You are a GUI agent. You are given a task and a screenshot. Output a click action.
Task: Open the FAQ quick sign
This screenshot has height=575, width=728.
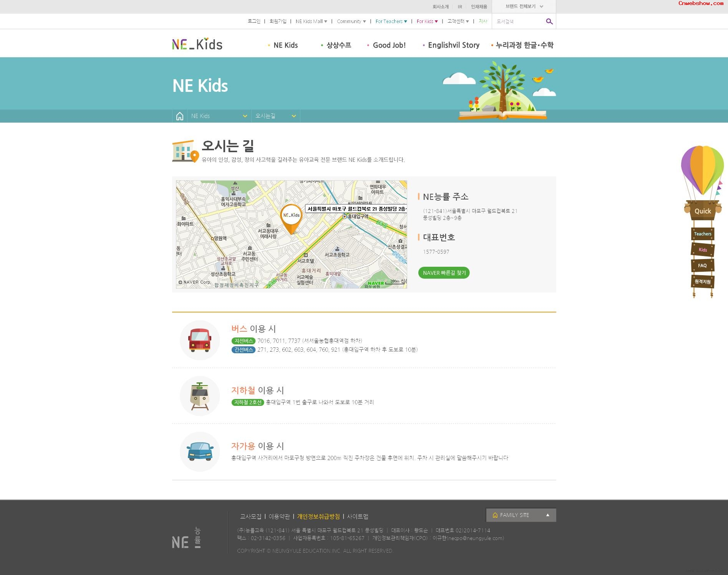(x=703, y=265)
